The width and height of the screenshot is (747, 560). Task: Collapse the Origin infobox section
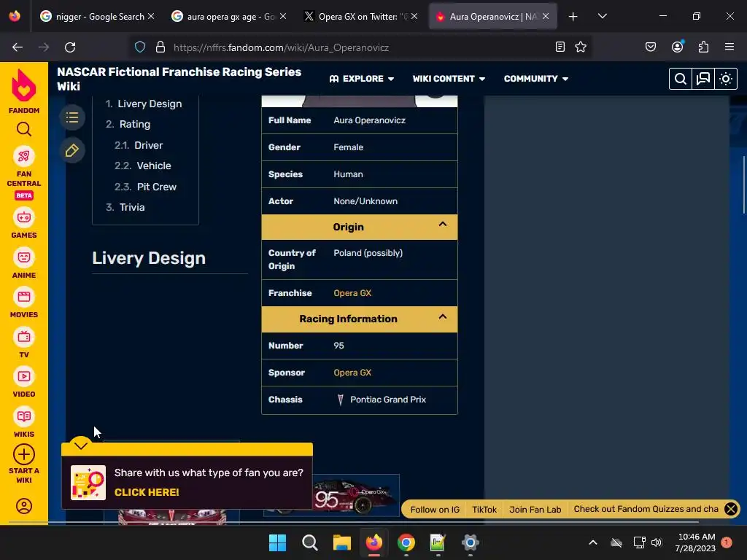click(x=443, y=225)
